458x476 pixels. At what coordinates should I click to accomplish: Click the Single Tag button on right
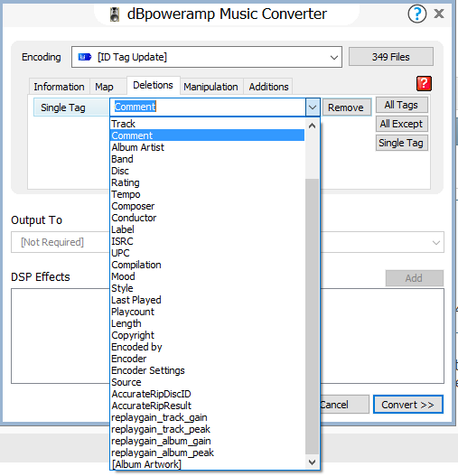(x=401, y=143)
